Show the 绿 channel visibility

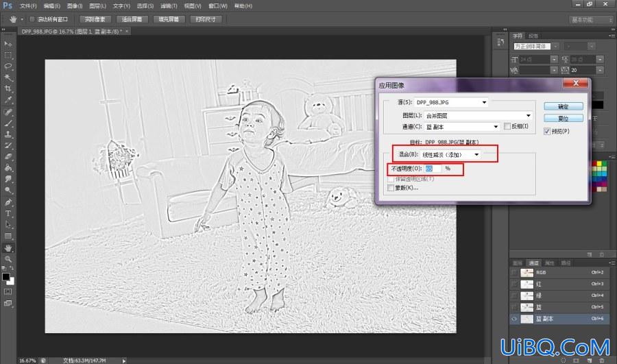(x=514, y=295)
